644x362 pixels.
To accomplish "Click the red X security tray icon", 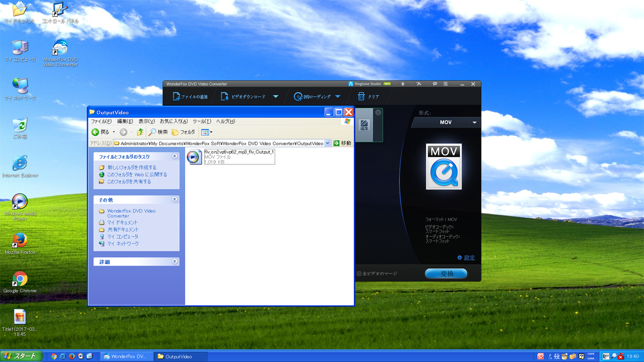I will [x=621, y=356].
